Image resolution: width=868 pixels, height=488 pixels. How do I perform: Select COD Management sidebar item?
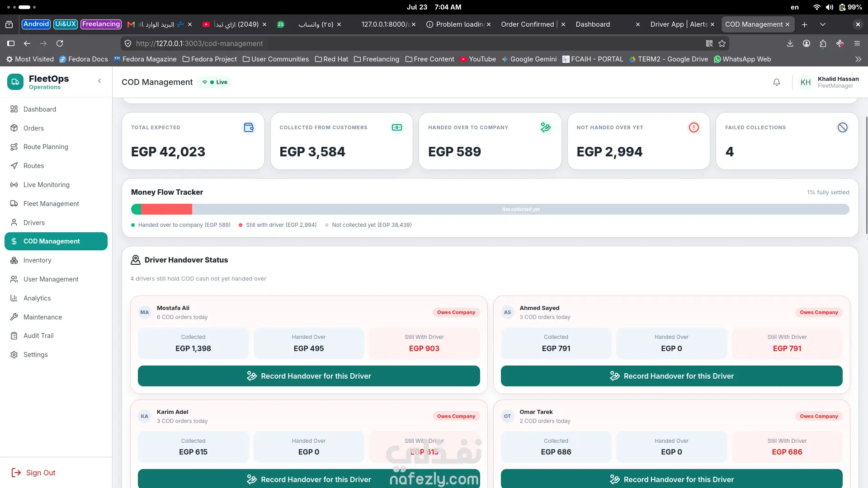click(x=56, y=241)
